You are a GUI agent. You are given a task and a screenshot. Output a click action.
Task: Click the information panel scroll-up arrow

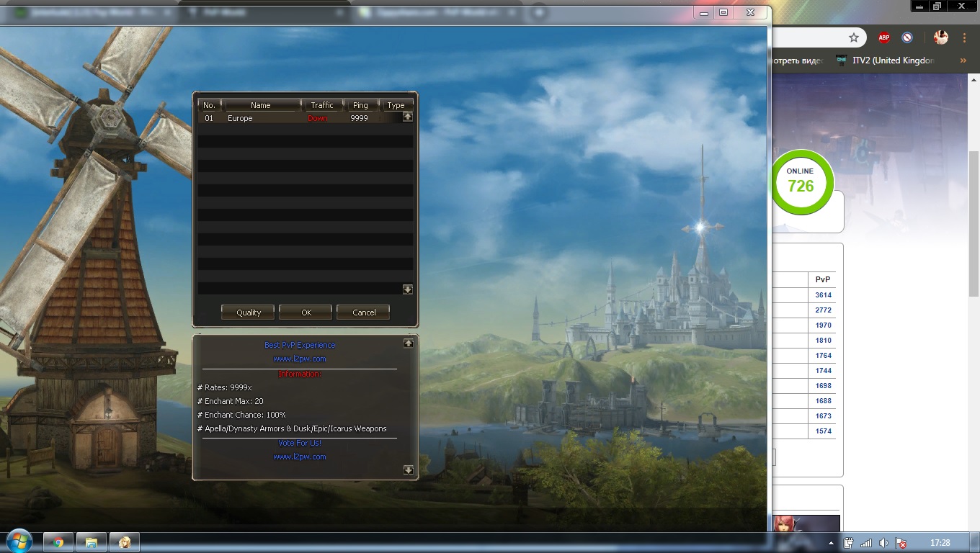coord(408,343)
